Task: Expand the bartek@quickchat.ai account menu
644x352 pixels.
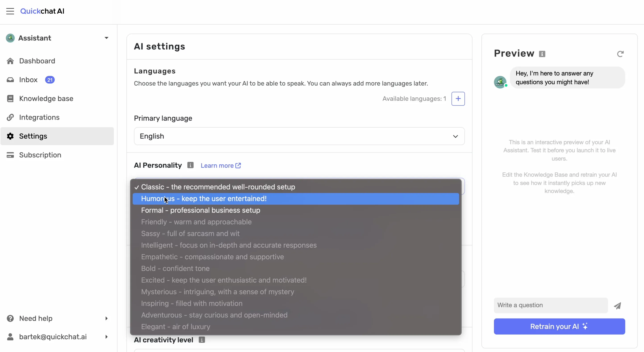Action: [x=106, y=337]
